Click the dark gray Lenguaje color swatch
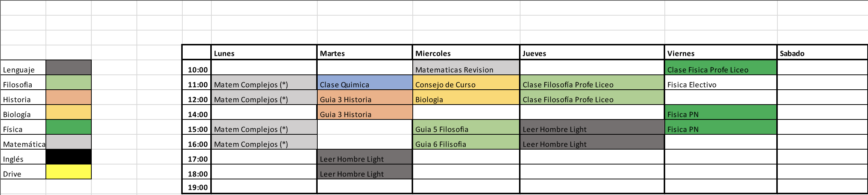This screenshot has width=868, height=195. 69,67
